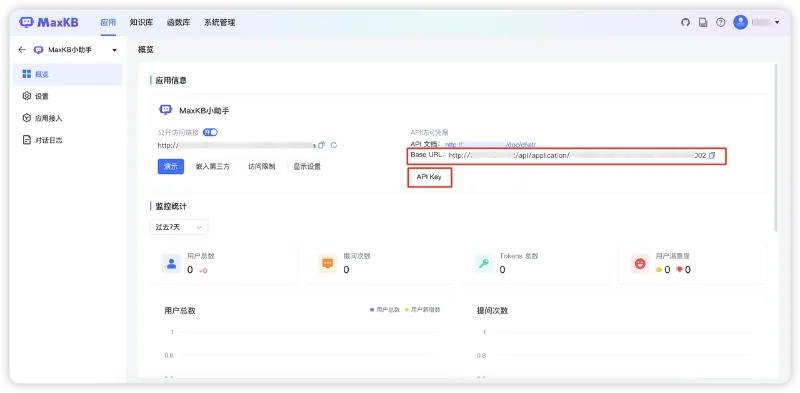The image size is (800, 393).
Task: Click the 应用信息 section title
Action: pyautogui.click(x=171, y=81)
